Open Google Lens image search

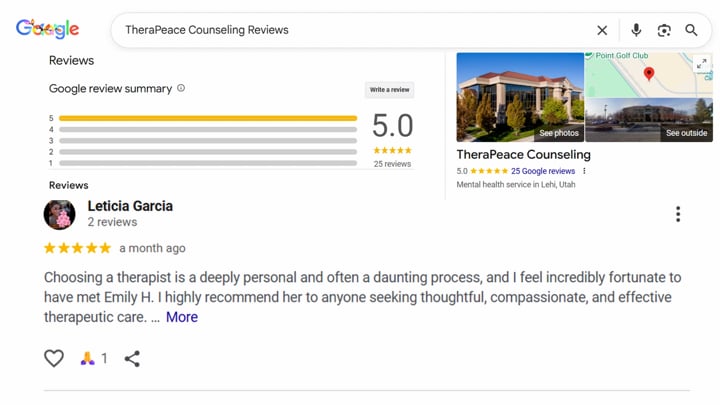(664, 30)
